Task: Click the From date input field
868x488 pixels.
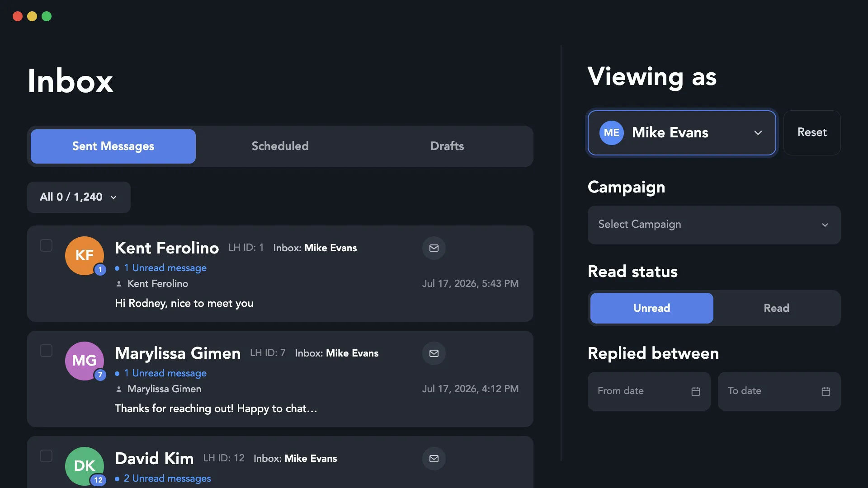Action: (649, 391)
